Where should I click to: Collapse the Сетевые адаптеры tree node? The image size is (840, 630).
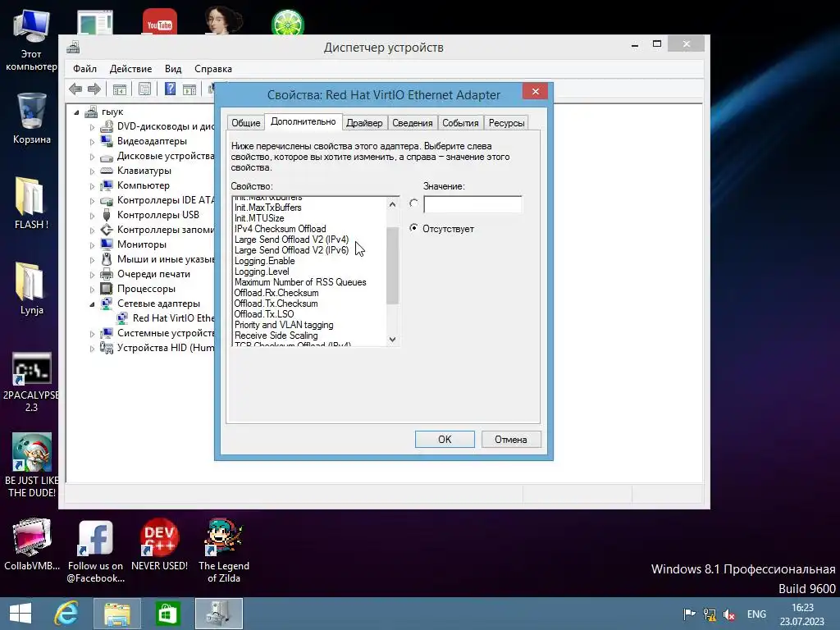click(92, 304)
